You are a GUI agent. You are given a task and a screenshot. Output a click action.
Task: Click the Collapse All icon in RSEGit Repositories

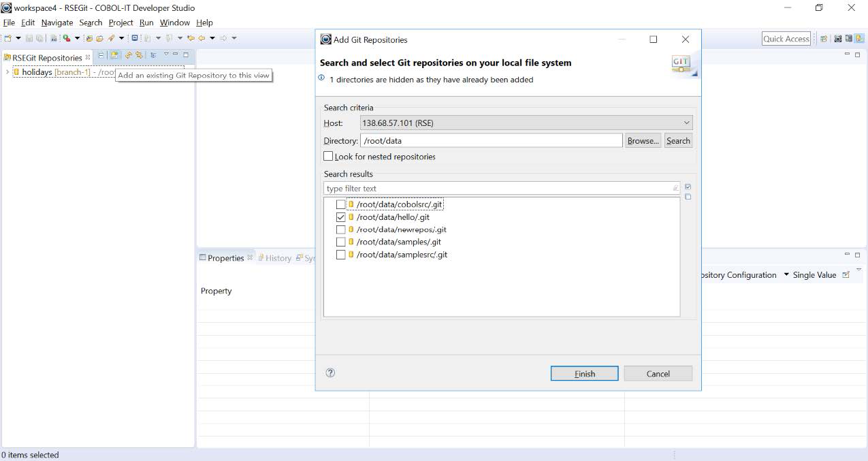pyautogui.click(x=102, y=54)
